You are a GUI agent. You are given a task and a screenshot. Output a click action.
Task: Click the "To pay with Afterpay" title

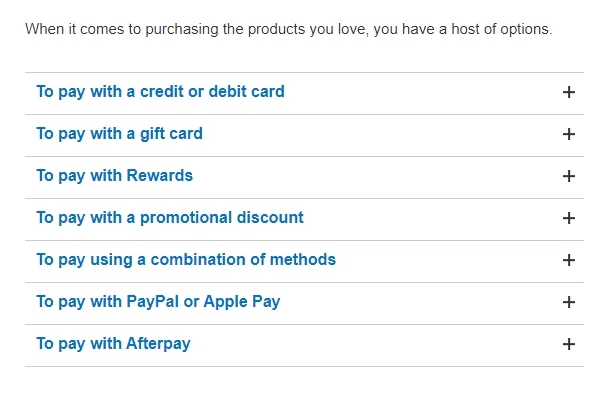click(113, 344)
